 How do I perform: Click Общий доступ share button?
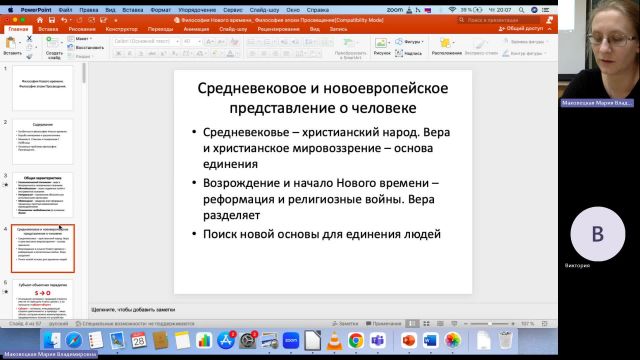(x=522, y=29)
